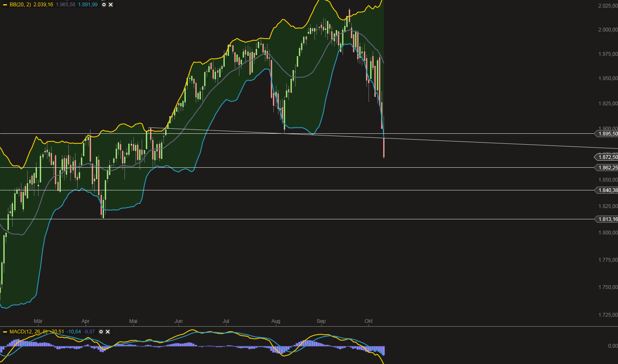Viewport: 618px width, 364px height.
Task: Click the BB lower band value 1.891,99
Action: click(88, 5)
